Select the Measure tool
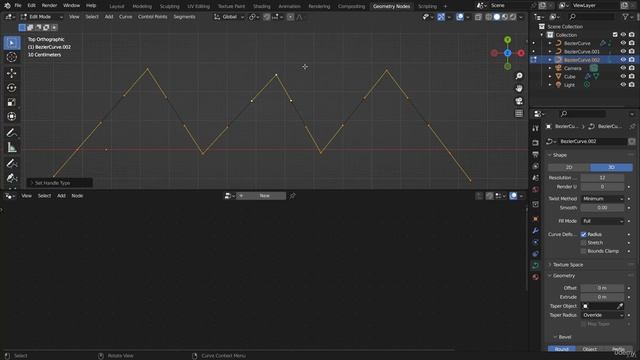 (12, 147)
